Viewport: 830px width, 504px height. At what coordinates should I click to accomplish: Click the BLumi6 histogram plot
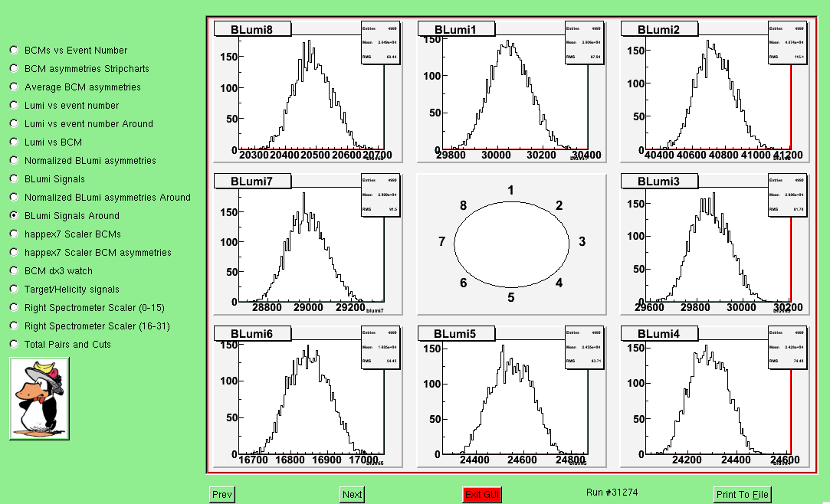tap(308, 397)
